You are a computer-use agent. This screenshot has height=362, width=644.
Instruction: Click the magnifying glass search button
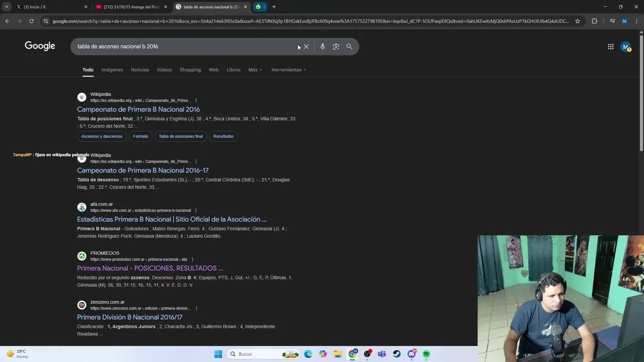pyautogui.click(x=349, y=46)
